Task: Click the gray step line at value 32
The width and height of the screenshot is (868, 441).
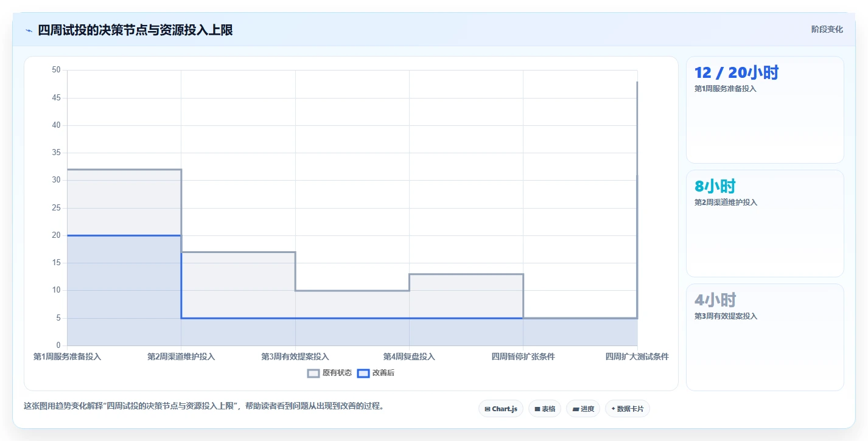Action: [124, 170]
